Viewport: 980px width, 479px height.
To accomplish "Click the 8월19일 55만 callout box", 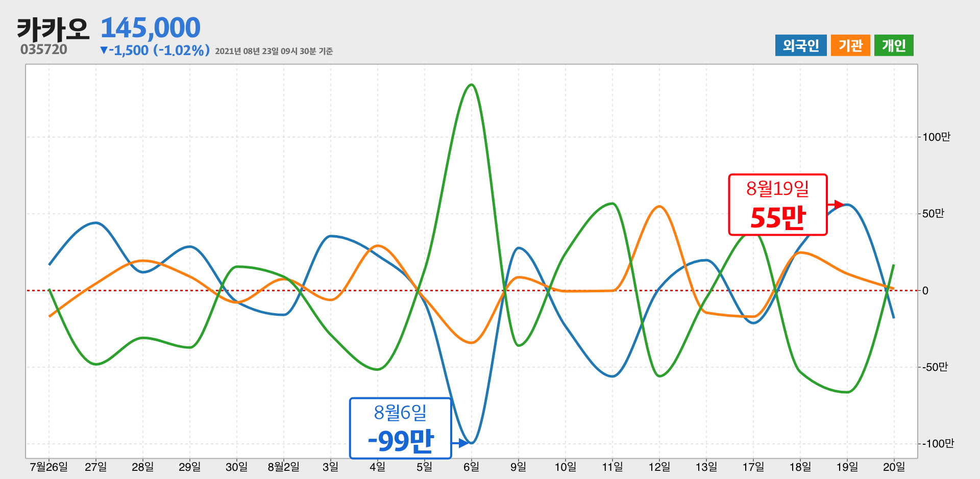I will pos(777,205).
